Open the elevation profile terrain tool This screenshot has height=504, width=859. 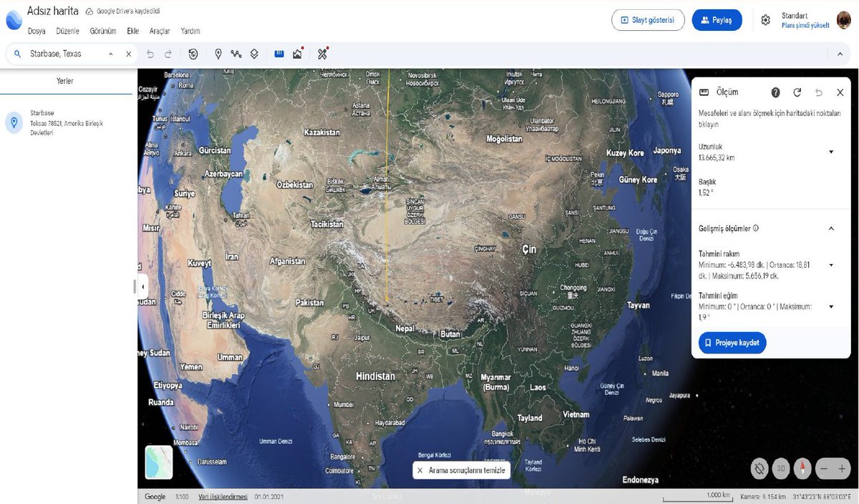point(298,54)
